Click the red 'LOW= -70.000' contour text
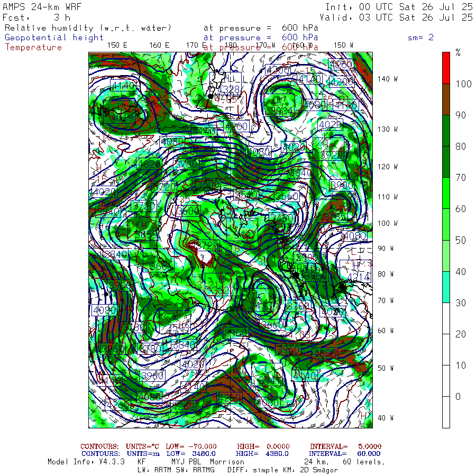Viewport: 476px width, 476px height. [191, 446]
